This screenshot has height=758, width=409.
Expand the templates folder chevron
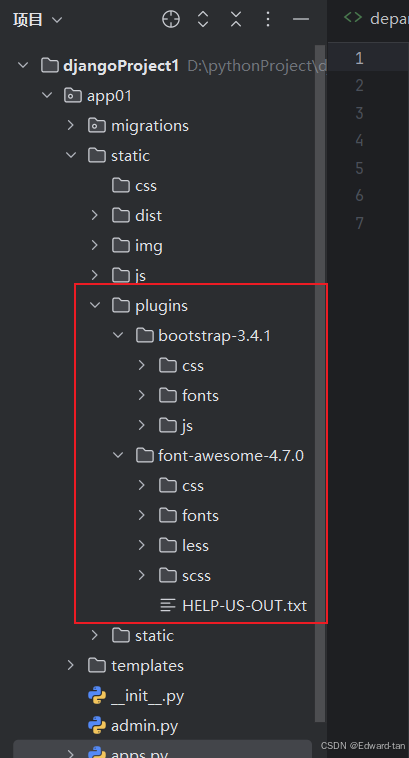click(x=71, y=666)
